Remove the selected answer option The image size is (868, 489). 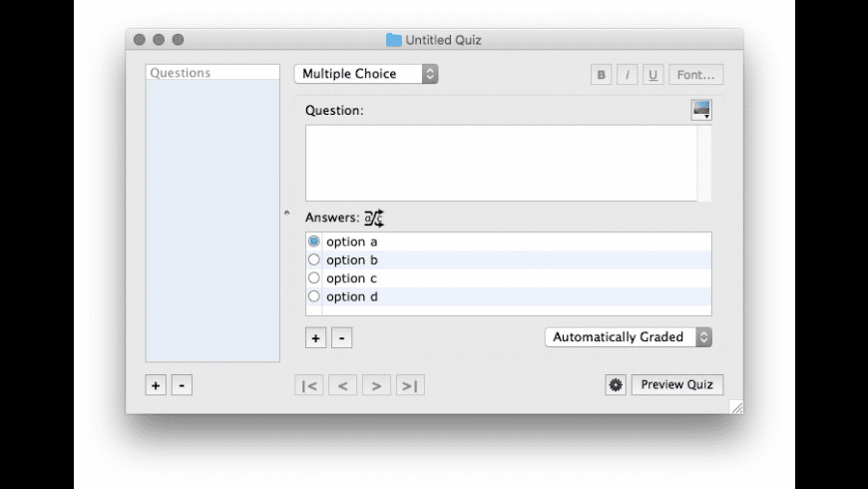[341, 338]
